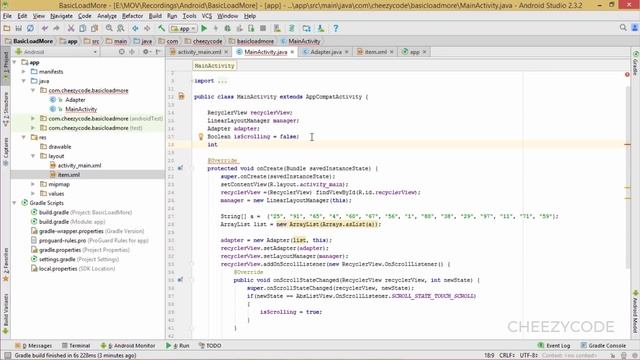640x360 pixels.
Task: Close the MainActivity.java tab
Action: [x=292, y=52]
